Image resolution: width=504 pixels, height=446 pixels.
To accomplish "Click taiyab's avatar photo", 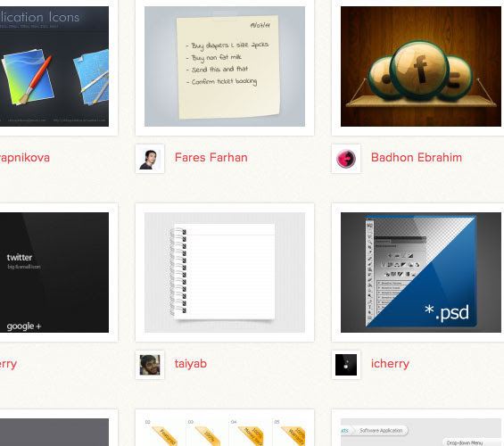I will (150, 365).
